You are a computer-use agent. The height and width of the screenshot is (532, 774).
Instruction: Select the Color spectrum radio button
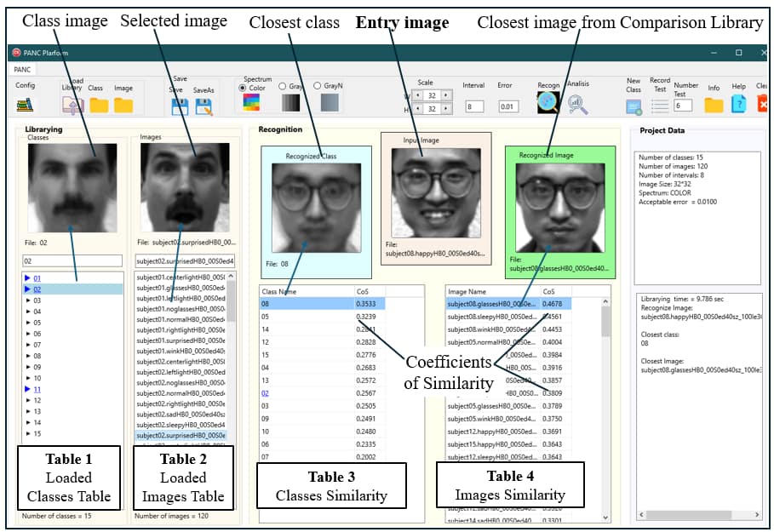coord(243,88)
